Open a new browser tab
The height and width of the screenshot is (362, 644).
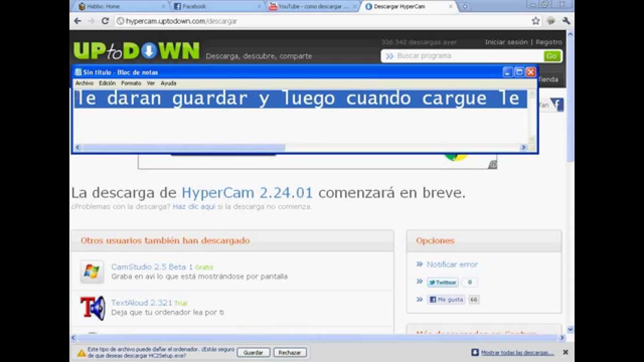pyautogui.click(x=465, y=7)
